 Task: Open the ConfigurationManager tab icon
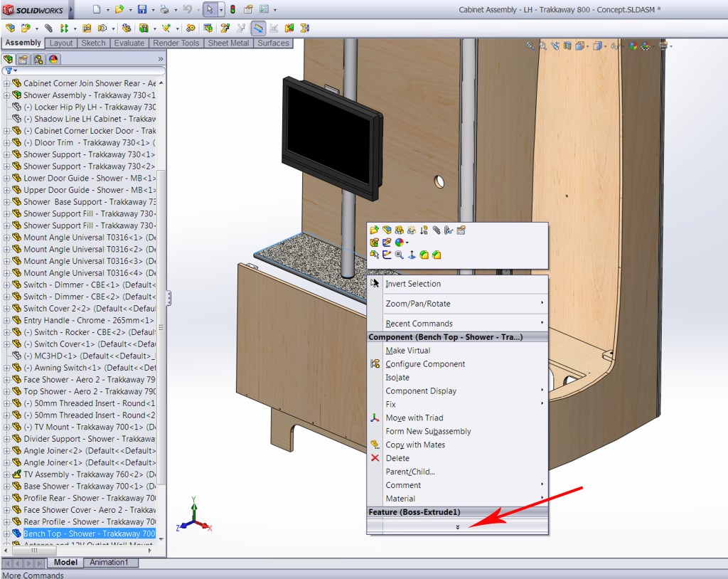tap(37, 60)
